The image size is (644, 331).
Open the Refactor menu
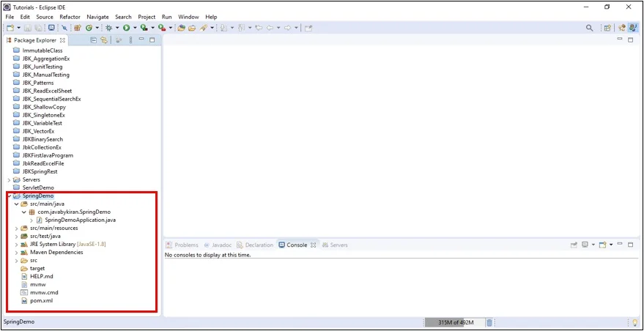70,17
